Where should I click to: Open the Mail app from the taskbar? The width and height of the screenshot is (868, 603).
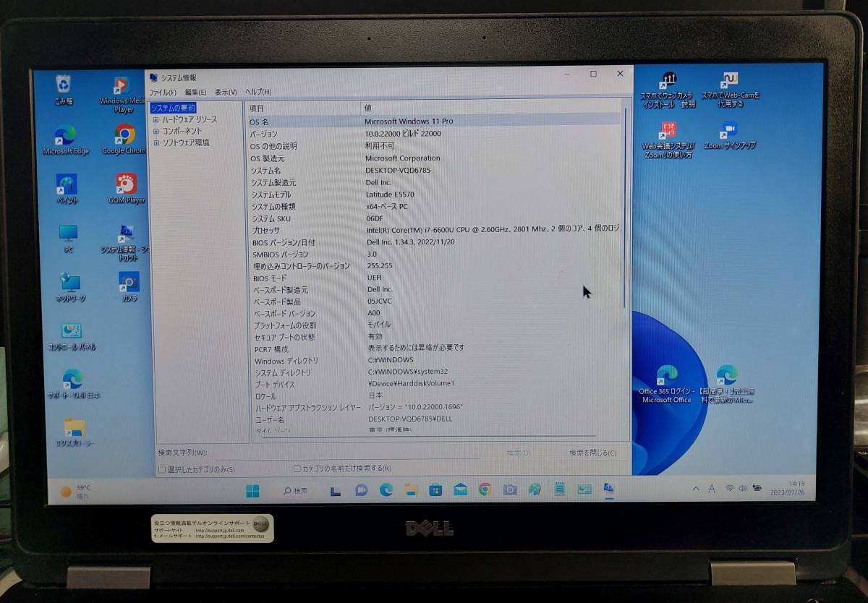coord(459,490)
